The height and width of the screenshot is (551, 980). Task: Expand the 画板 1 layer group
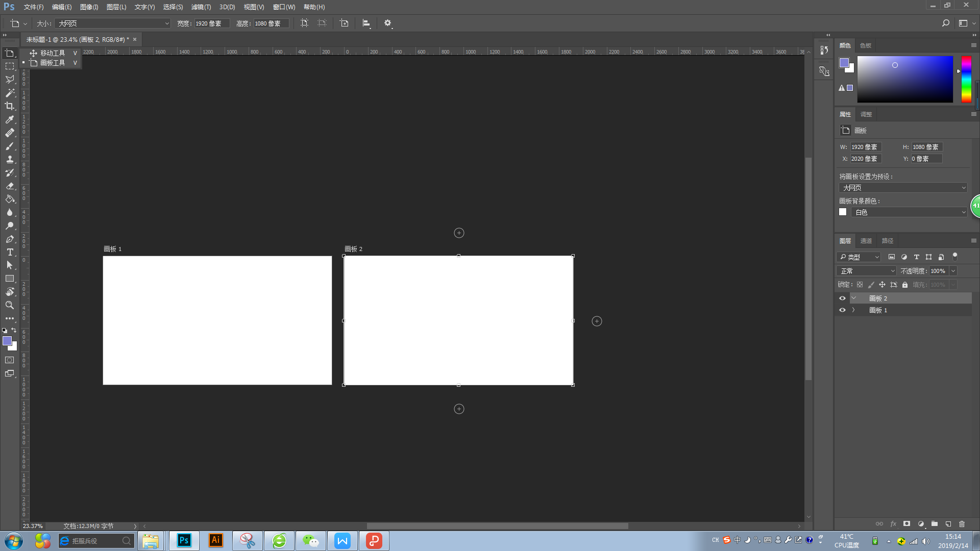(853, 310)
